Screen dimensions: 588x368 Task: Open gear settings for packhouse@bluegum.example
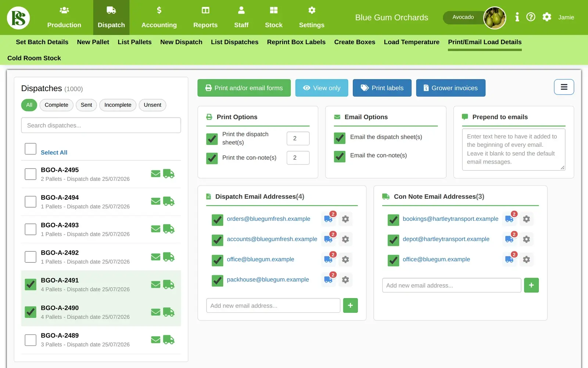tap(345, 280)
